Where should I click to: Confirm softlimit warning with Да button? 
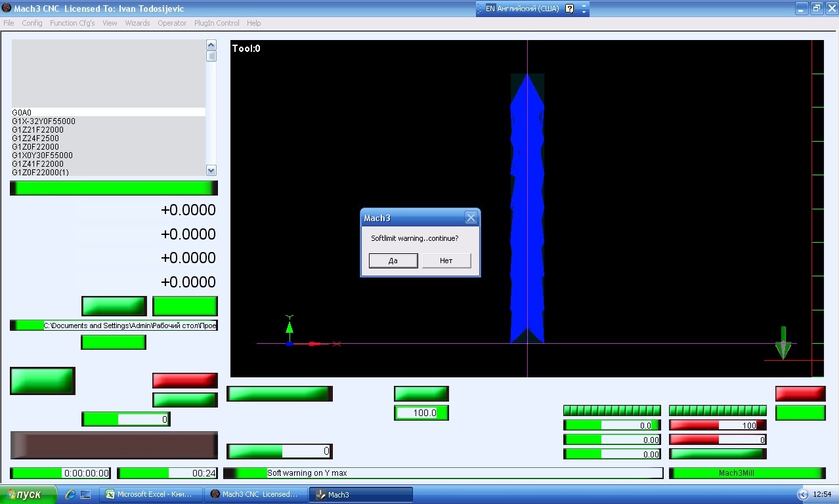[x=393, y=261]
